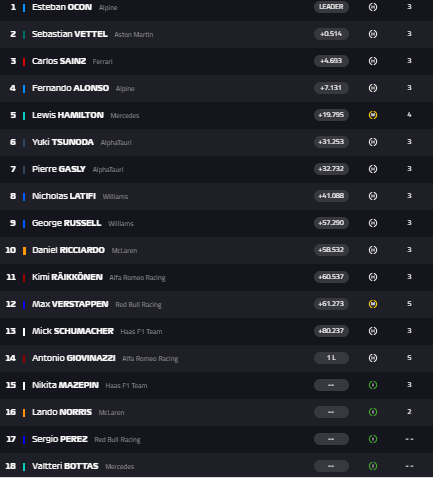This screenshot has height=479, width=433.
Task: Open Lewis HAMILTON driver entry
Action: coord(68,115)
